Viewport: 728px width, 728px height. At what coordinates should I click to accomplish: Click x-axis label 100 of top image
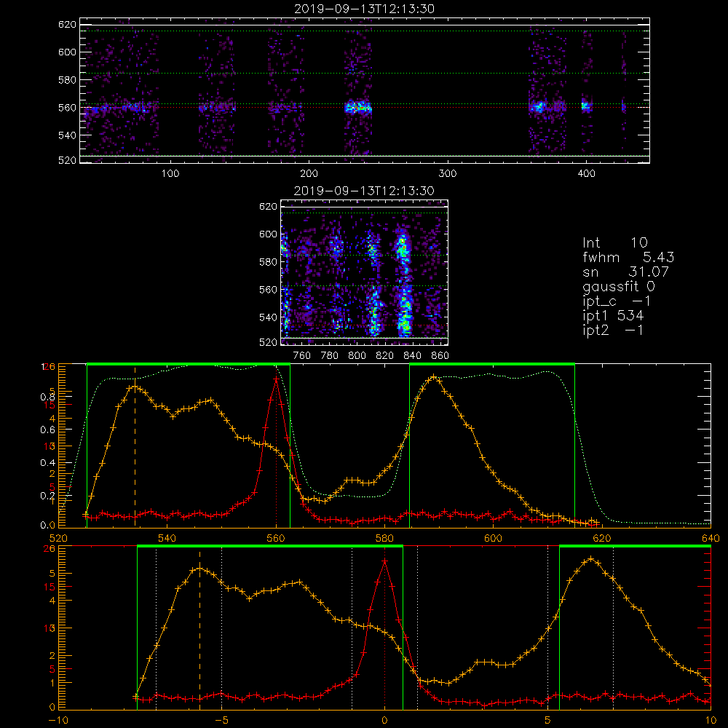[170, 174]
